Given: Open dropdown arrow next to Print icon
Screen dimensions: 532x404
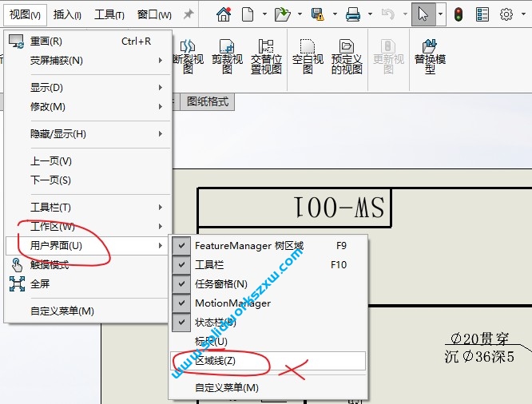Looking at the screenshot, I should (370, 14).
